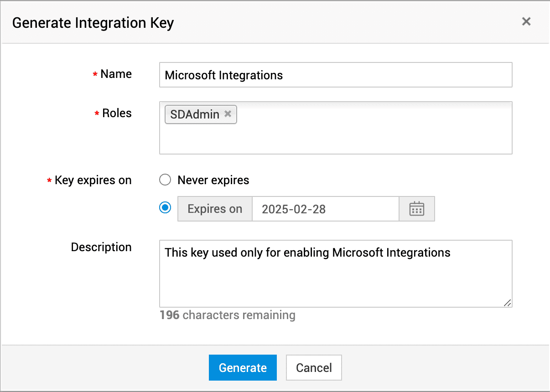Click the Generate Integration Key title
Image resolution: width=550 pixels, height=392 pixels.
[93, 22]
